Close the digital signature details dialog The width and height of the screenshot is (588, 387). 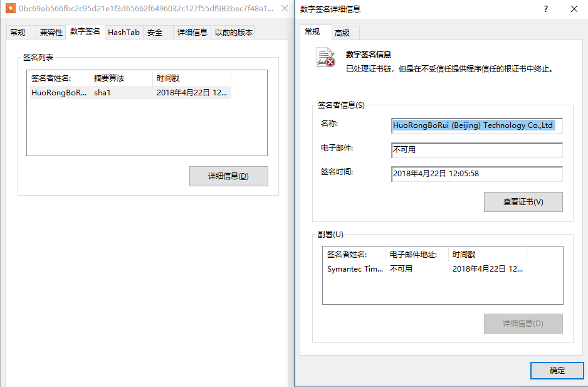pos(574,9)
